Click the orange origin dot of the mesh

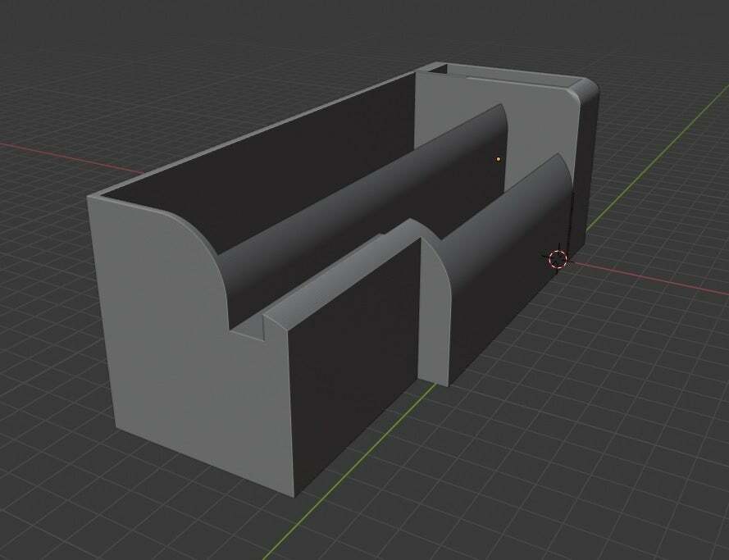499,159
